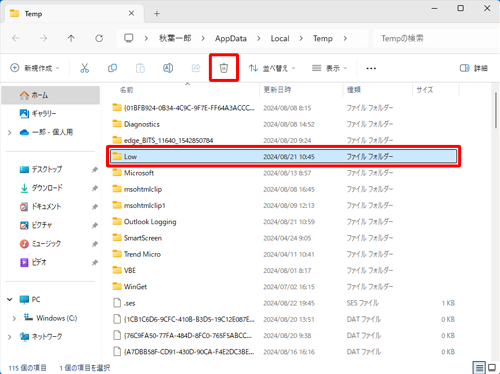Expand chevron after Local in address bar
Viewport: 500px width, 374px height.
(x=301, y=39)
